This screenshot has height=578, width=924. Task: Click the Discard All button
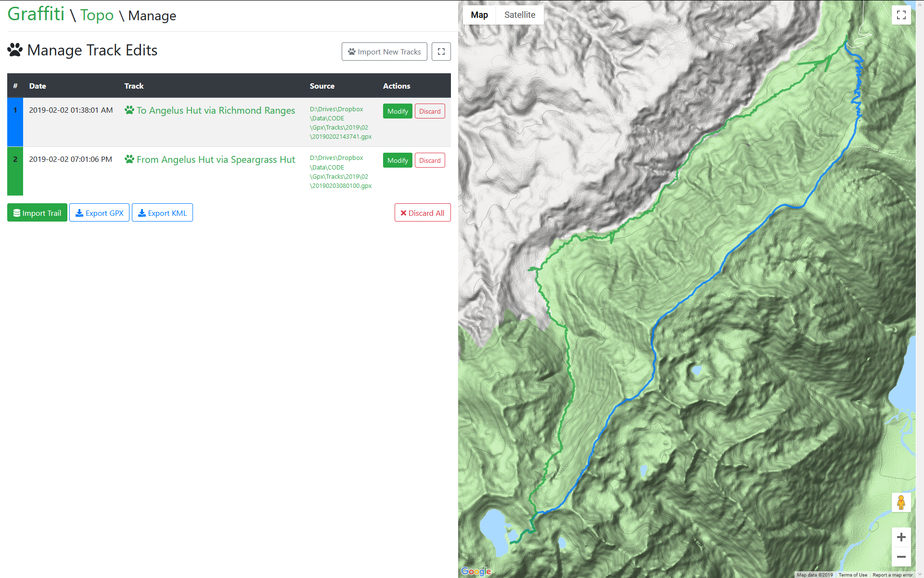click(422, 213)
